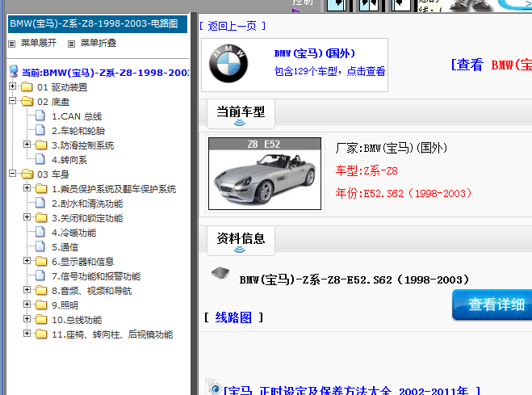Click the folder icon of 6.显示器和信息
Viewport: 532px width, 395px height.
coord(41,261)
